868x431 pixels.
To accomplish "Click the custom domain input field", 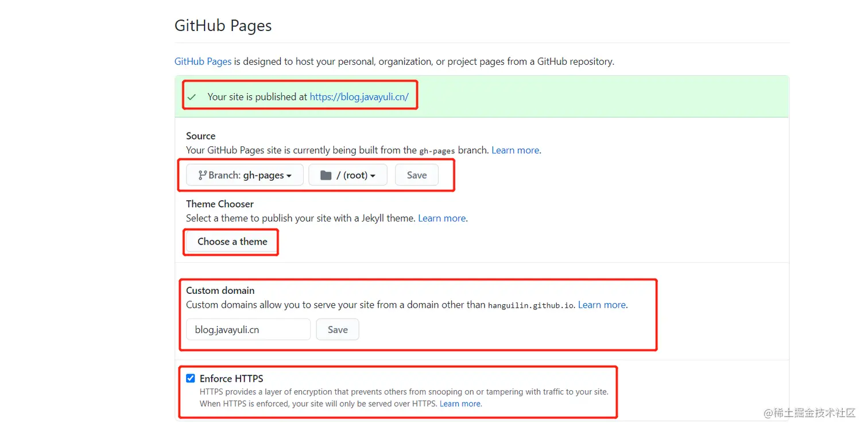I will tap(248, 330).
